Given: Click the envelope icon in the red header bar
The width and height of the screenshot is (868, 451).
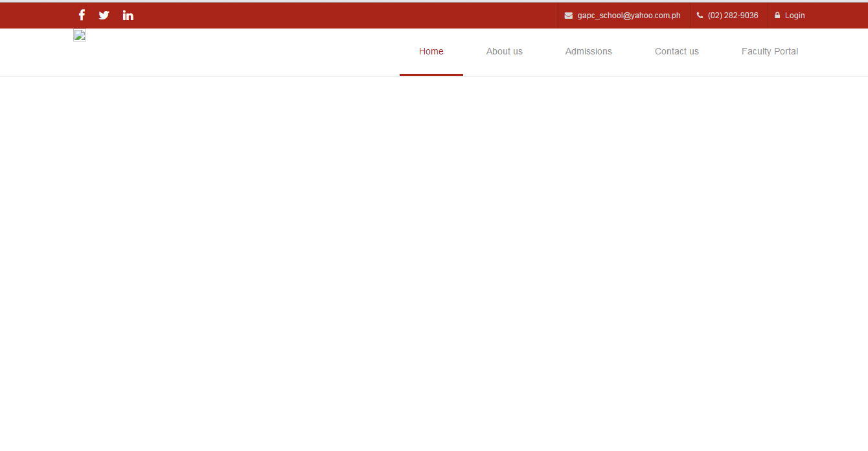Looking at the screenshot, I should tap(568, 15).
